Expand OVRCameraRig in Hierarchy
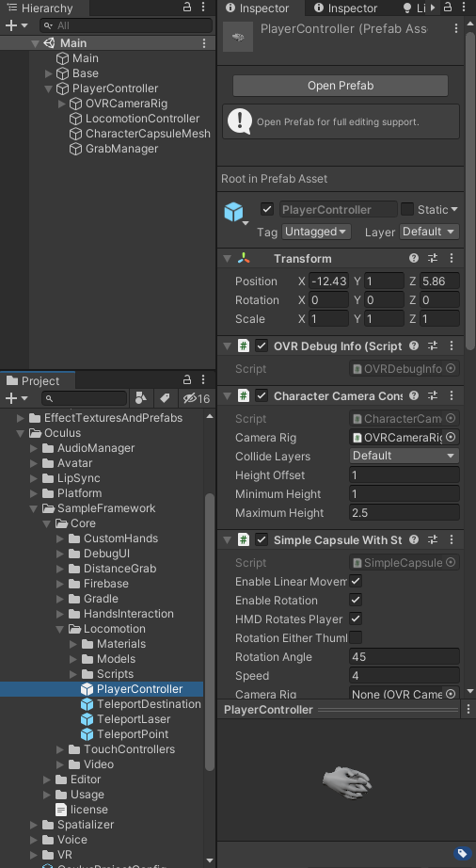 (61, 104)
